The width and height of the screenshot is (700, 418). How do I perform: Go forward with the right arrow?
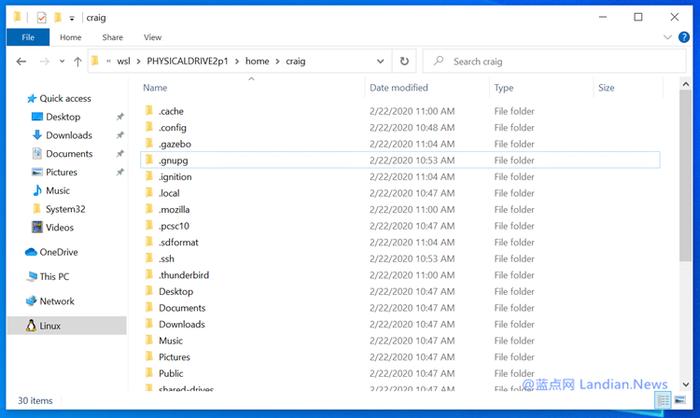point(44,62)
